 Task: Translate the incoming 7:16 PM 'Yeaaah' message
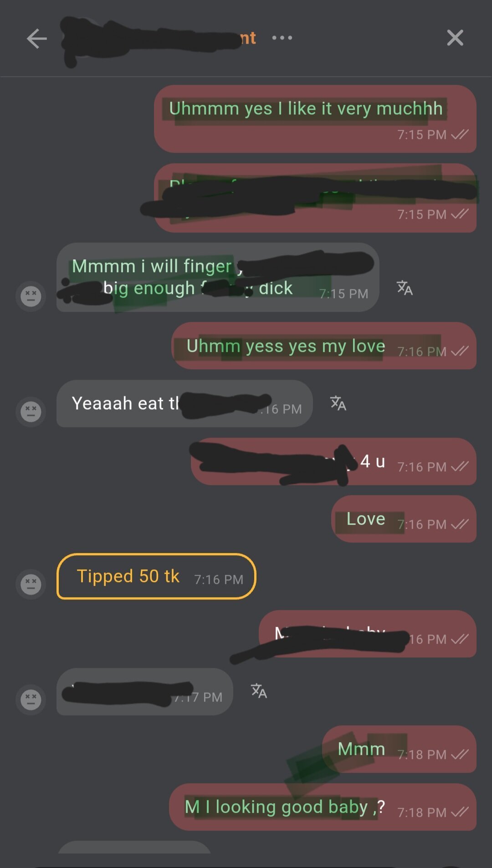[338, 403]
